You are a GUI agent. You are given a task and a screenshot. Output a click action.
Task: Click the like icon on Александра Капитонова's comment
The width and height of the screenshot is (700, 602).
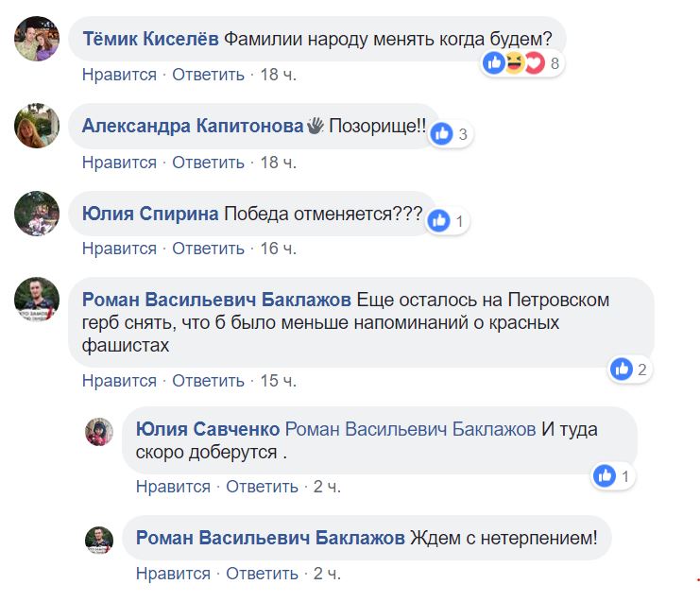(441, 134)
